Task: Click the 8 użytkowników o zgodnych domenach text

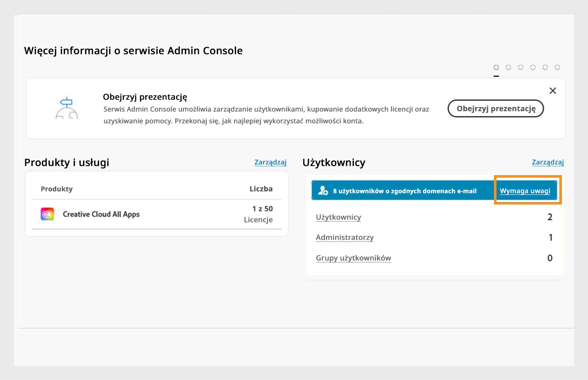Action: point(405,191)
